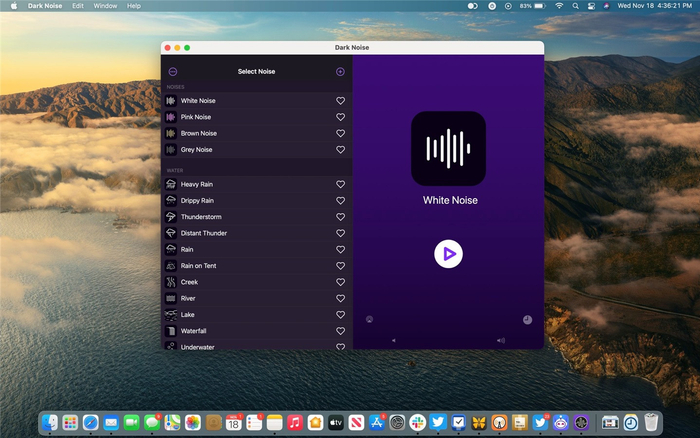700x438 pixels.
Task: Click the large White Noise artwork
Action: 449,148
